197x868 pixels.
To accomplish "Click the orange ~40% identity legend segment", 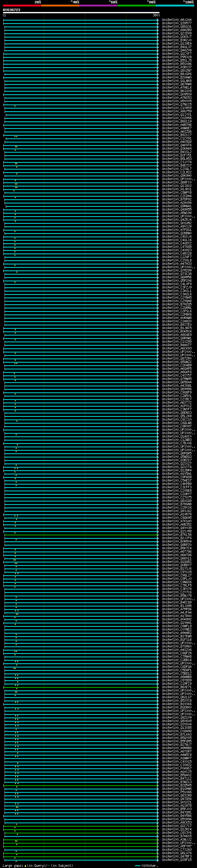I will 60,6.
